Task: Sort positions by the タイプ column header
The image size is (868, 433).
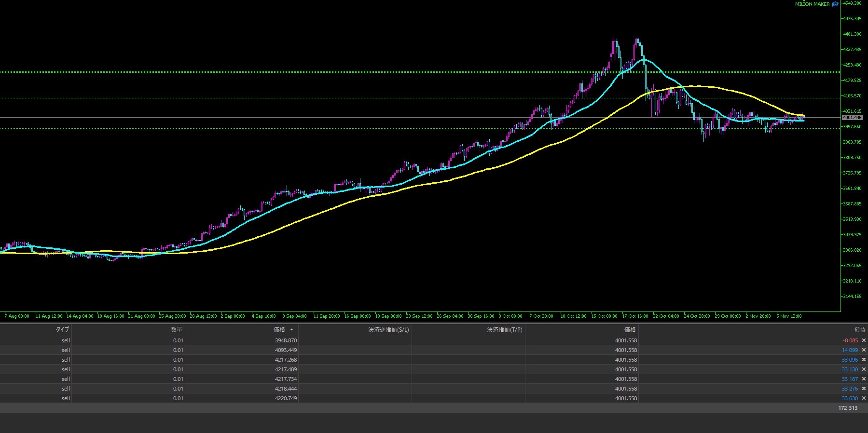Action: [x=62, y=330]
